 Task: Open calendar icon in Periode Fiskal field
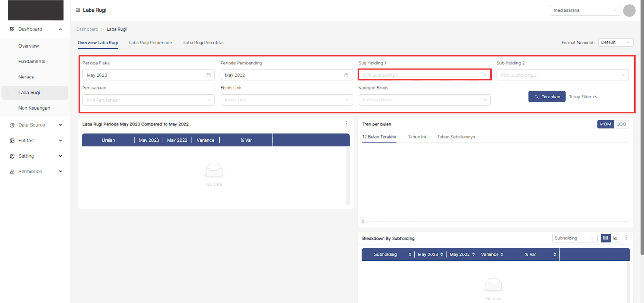208,75
